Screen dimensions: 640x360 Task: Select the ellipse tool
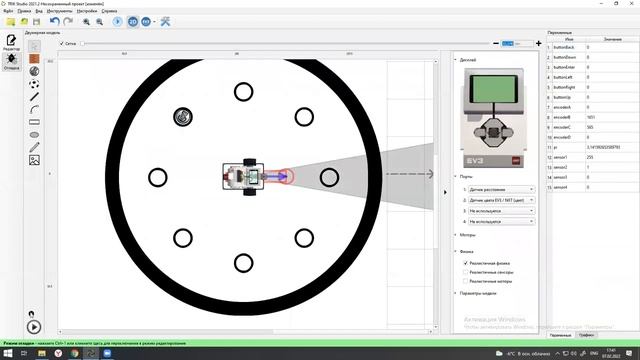34,135
